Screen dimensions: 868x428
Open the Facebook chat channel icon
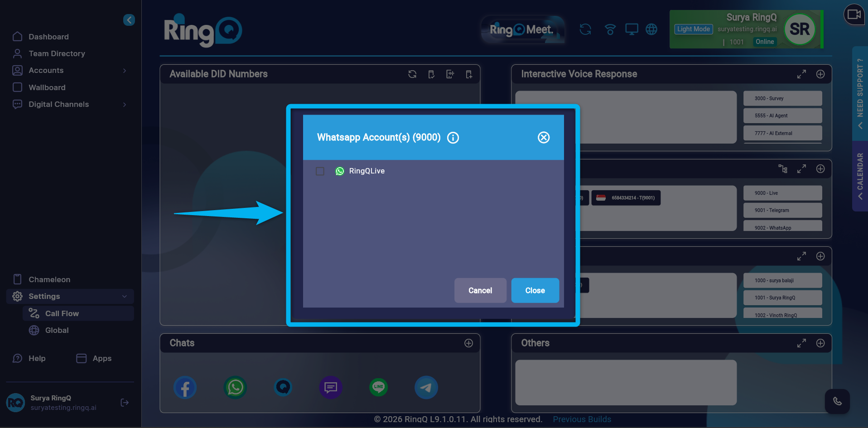[185, 388]
